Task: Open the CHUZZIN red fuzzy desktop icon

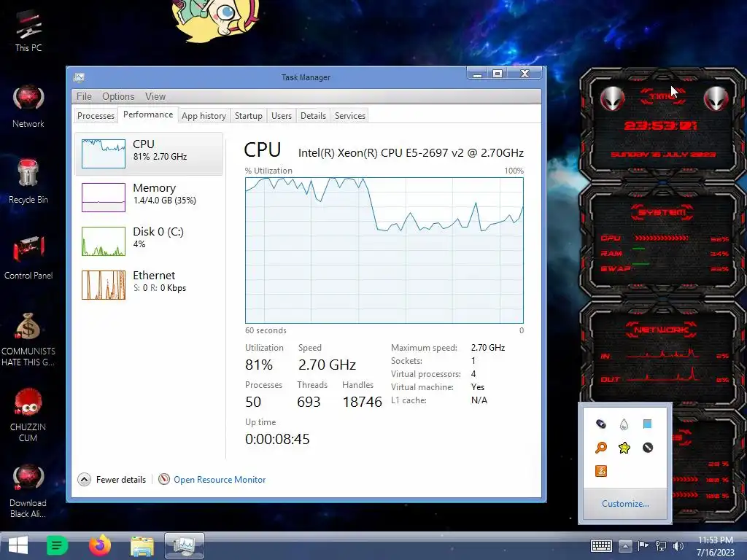Action: 28,415
